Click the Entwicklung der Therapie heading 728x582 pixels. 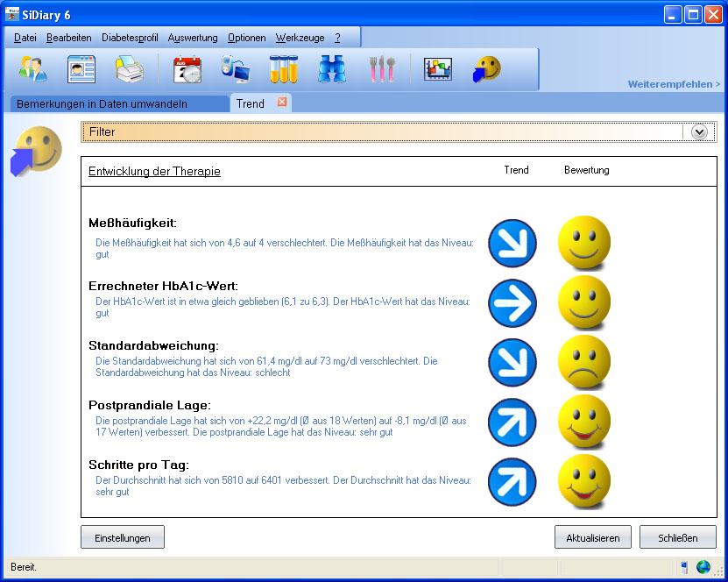coord(154,172)
